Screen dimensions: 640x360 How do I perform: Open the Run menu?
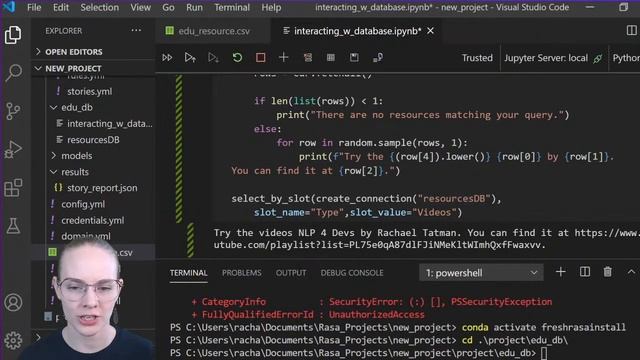(x=194, y=7)
